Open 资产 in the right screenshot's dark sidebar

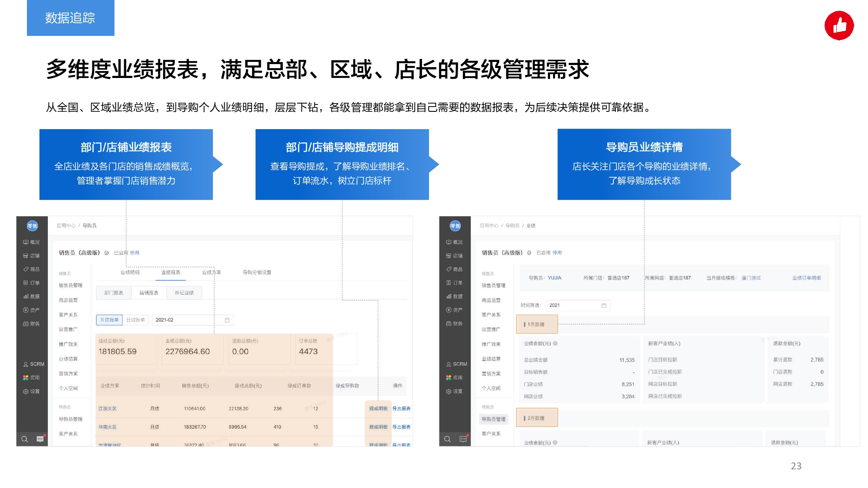pyautogui.click(x=454, y=310)
